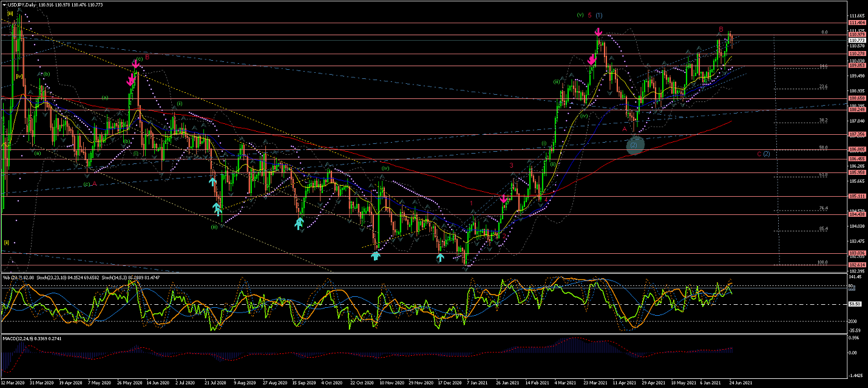Screen dimensions: 868x388
Task: Select the 7 Jan 2021 date label
Action: pyautogui.click(x=478, y=383)
